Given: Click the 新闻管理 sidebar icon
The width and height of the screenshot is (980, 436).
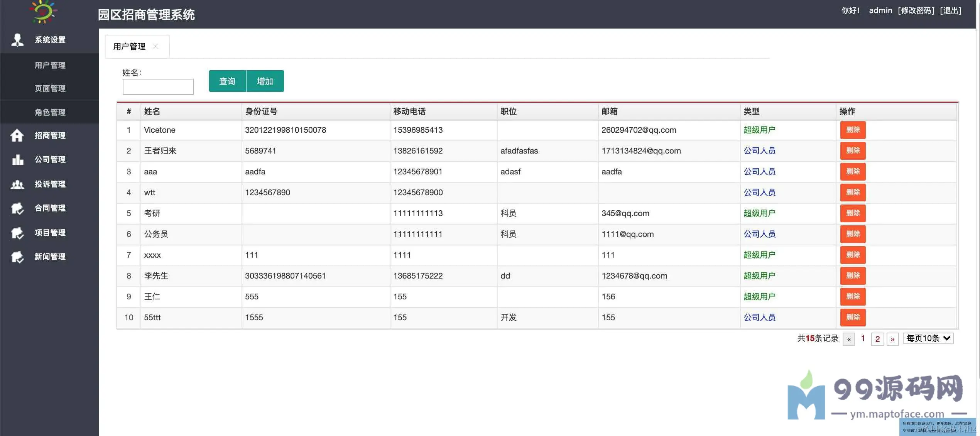Looking at the screenshot, I should tap(17, 257).
